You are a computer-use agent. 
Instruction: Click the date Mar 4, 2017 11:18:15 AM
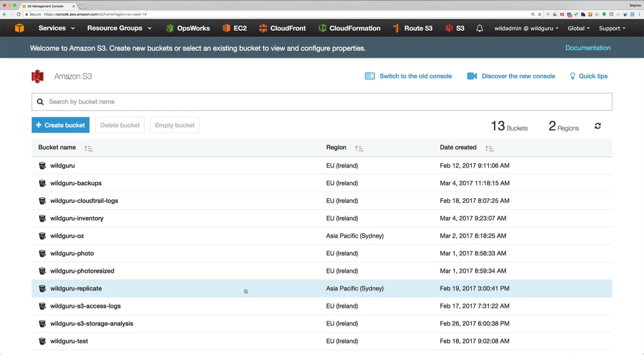point(474,183)
